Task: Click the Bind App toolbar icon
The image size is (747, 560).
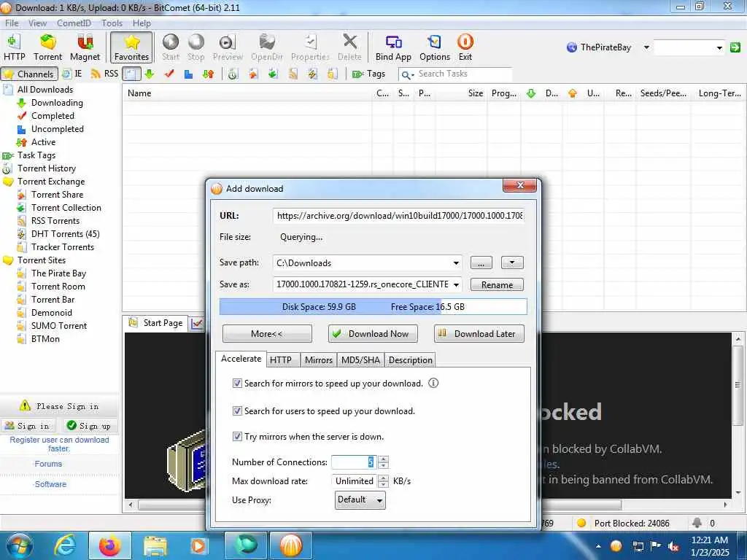Action: pos(393,47)
